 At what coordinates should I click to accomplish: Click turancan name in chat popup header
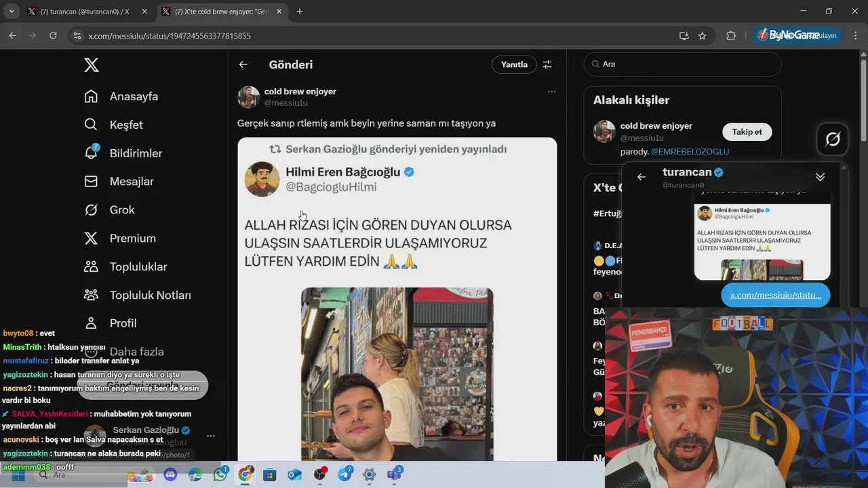687,172
